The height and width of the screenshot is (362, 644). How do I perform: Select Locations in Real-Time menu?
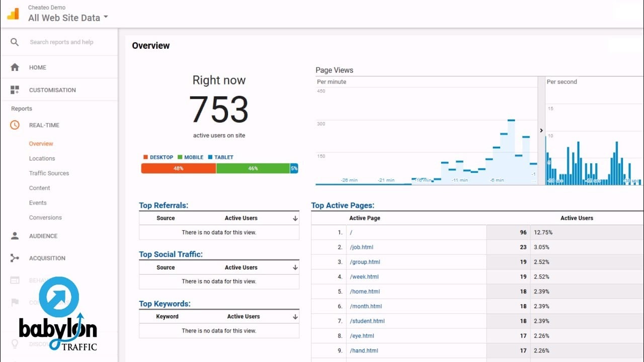point(42,158)
